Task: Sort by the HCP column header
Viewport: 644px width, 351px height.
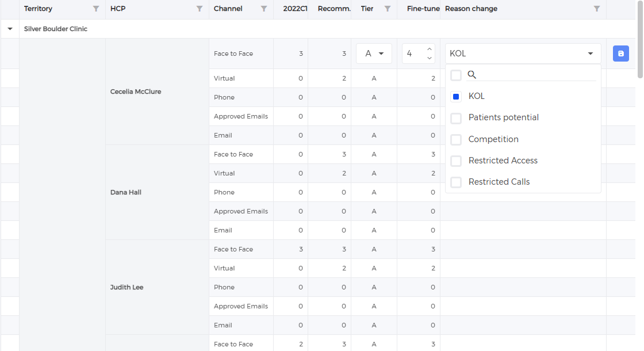Action: point(118,9)
